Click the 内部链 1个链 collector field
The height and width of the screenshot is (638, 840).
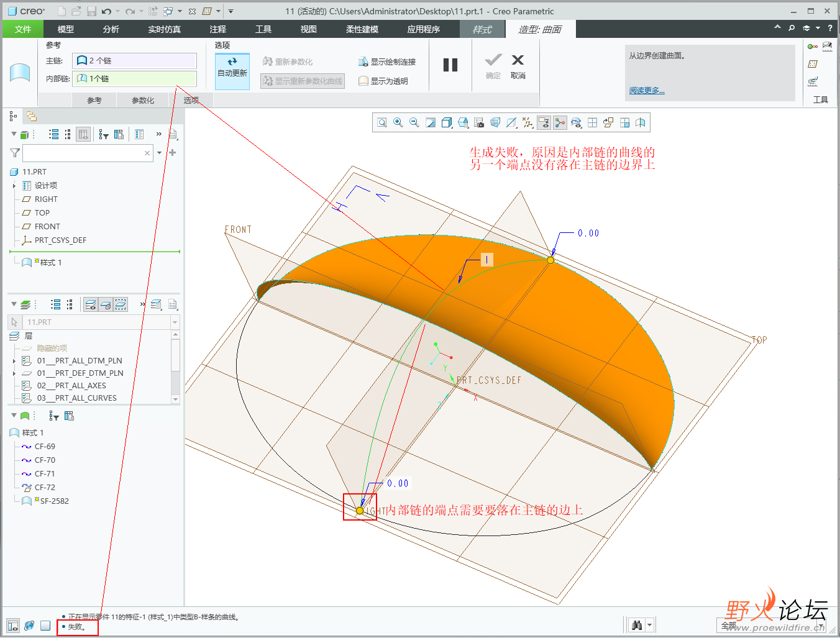pyautogui.click(x=135, y=78)
